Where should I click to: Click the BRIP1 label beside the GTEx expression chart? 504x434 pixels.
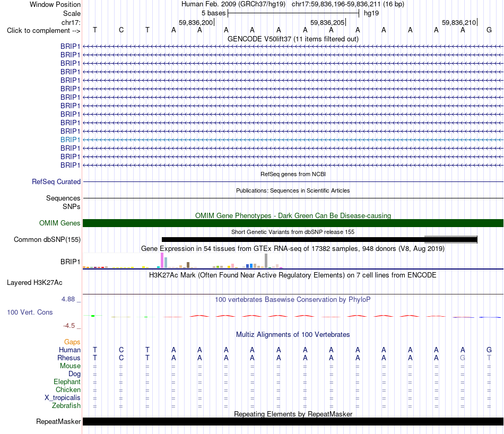coord(70,262)
